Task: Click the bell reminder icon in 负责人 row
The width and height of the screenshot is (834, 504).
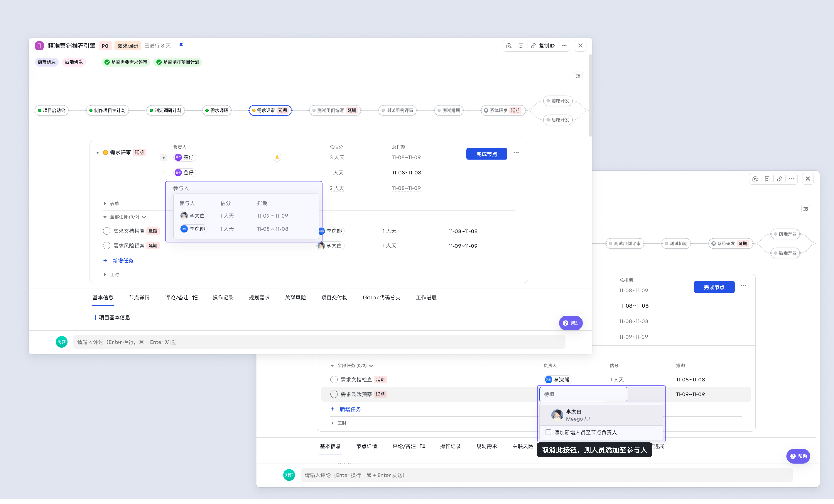Action: coord(277,157)
